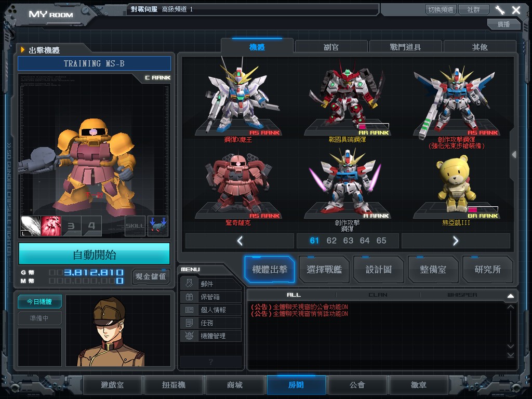Click the storage box (保管箱) icon
The width and height of the screenshot is (532, 399).
[189, 297]
